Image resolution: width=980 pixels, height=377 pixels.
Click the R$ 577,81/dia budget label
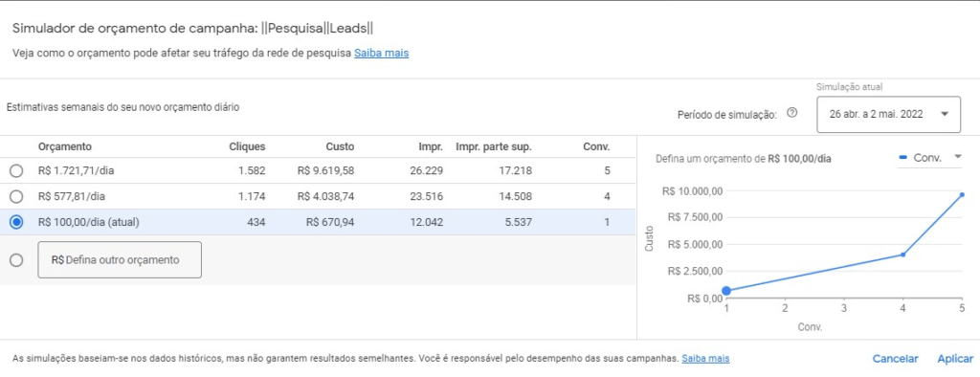pos(72,197)
